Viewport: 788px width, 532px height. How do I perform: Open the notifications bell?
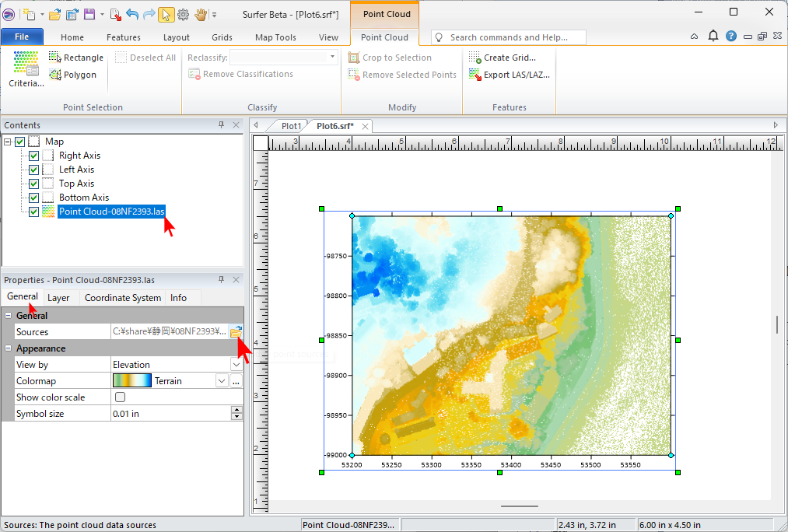point(713,37)
